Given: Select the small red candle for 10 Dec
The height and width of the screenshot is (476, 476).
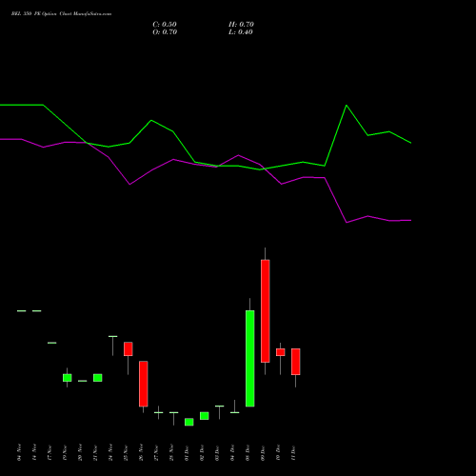Looking at the screenshot, I should click(x=281, y=352).
